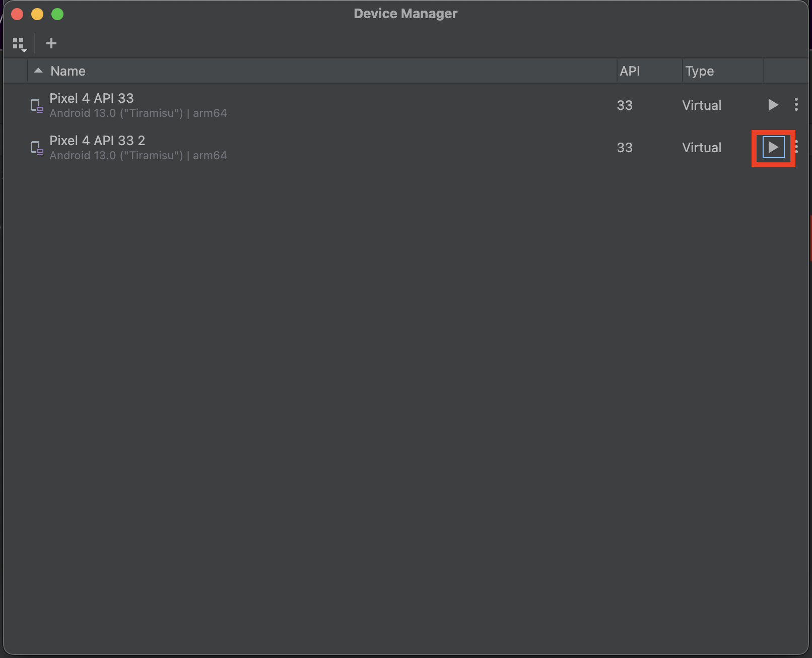812x658 pixels.
Task: Toggle sort arrow in the Name column
Action: click(x=38, y=71)
